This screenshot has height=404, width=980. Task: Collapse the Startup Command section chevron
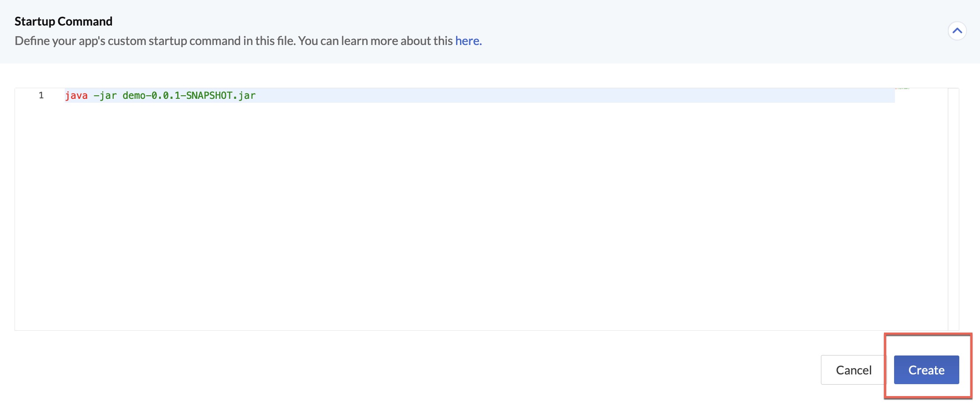pos(957,31)
